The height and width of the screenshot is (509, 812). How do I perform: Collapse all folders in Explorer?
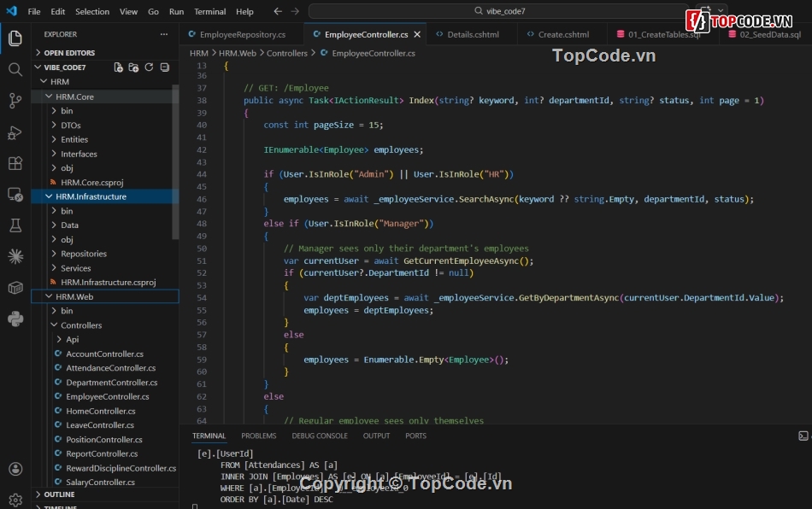coord(164,67)
